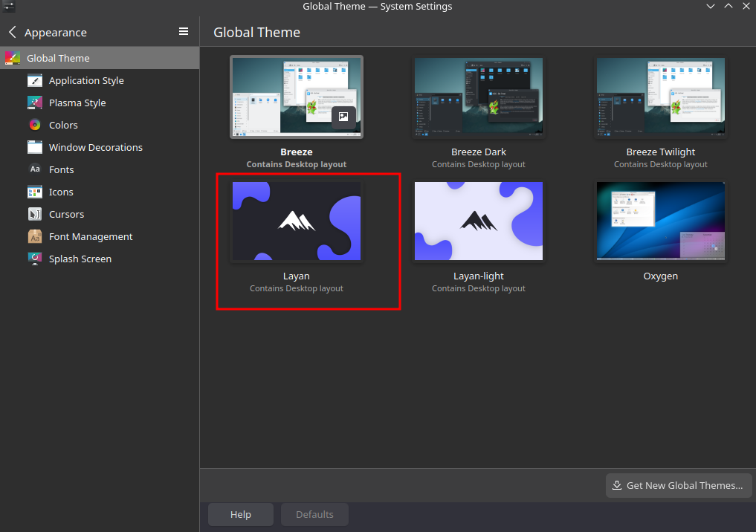
Task: Click the Icons category icon
Action: tap(35, 192)
